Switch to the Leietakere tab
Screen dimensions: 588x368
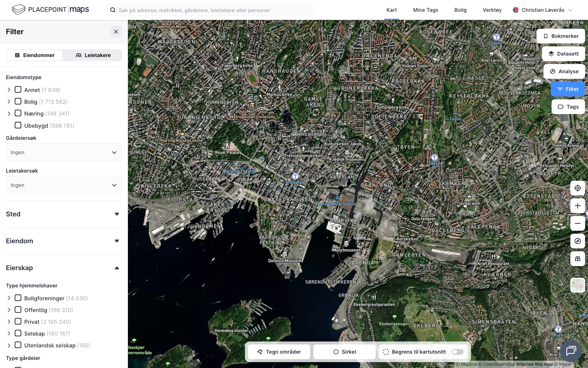tap(93, 55)
